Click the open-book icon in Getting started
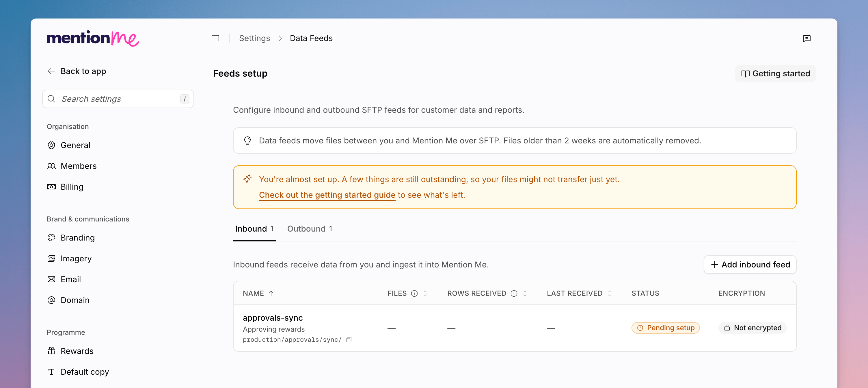The image size is (868, 388). 745,73
